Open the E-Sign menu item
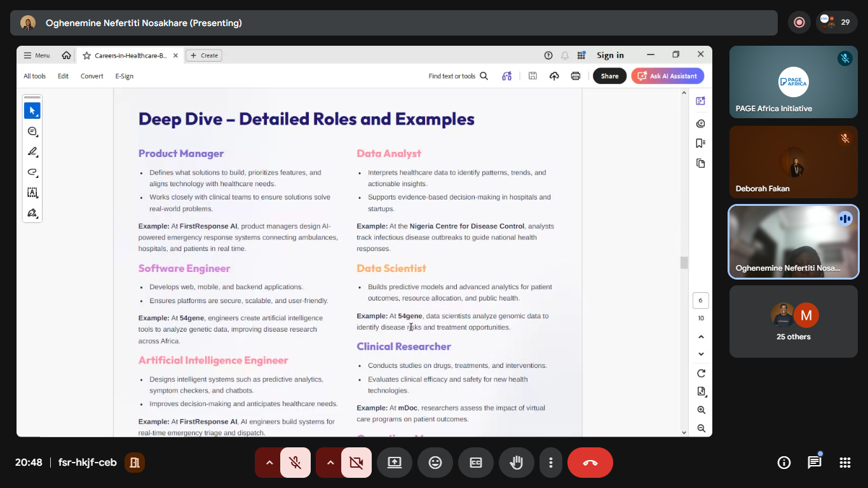 click(124, 76)
